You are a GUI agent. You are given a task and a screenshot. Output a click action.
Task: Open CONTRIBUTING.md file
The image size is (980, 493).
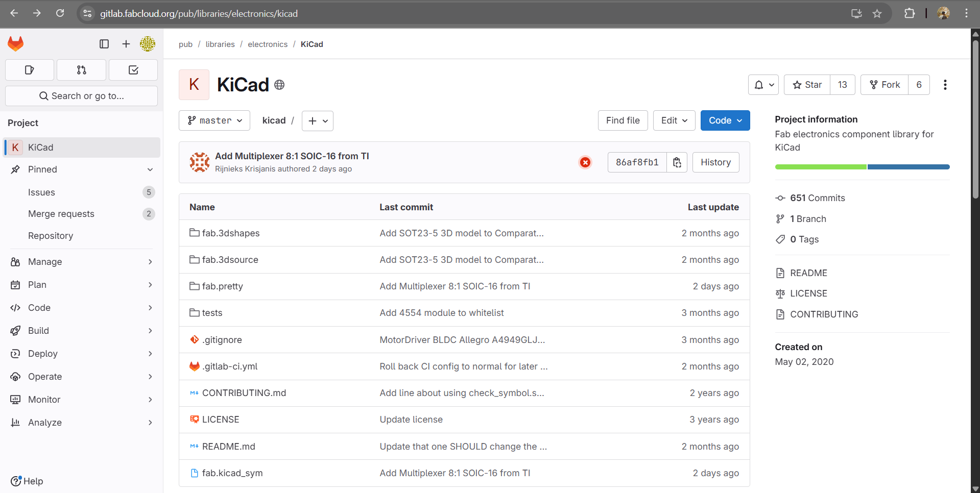pos(244,393)
